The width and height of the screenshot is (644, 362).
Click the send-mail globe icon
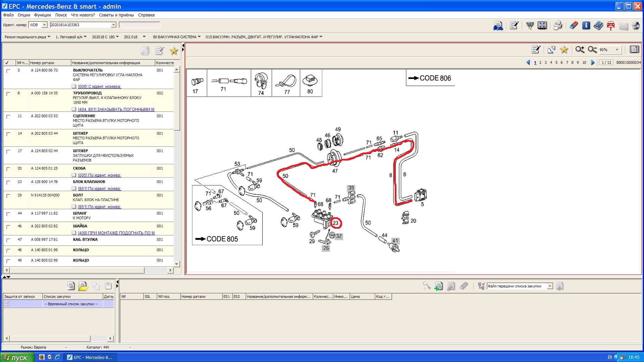pos(636,26)
